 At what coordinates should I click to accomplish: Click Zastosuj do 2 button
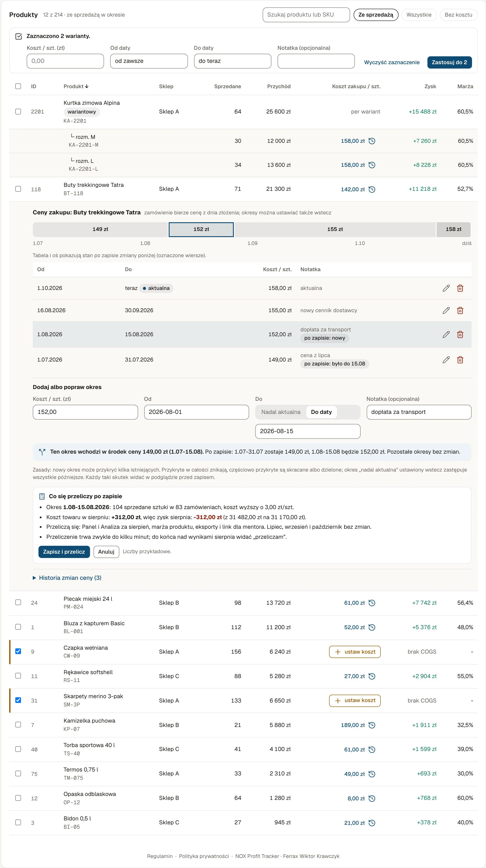coord(449,62)
